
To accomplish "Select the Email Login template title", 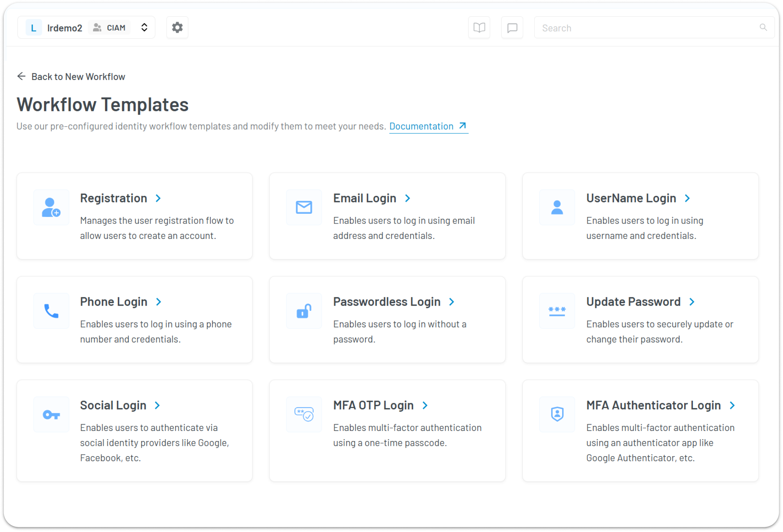I will tap(365, 198).
